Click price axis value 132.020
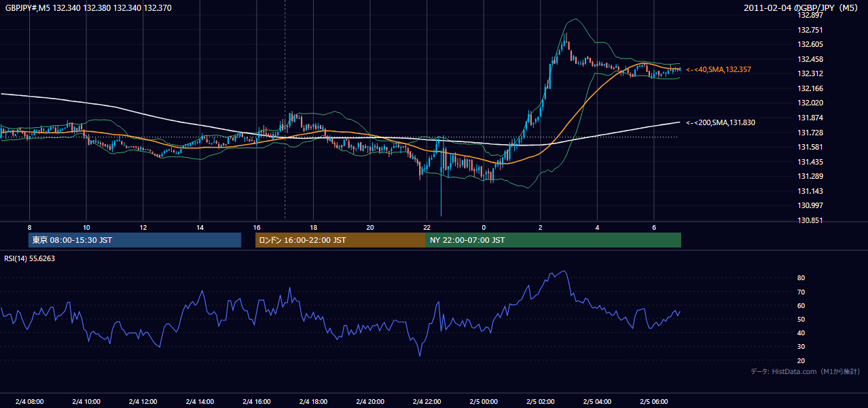 click(810, 103)
